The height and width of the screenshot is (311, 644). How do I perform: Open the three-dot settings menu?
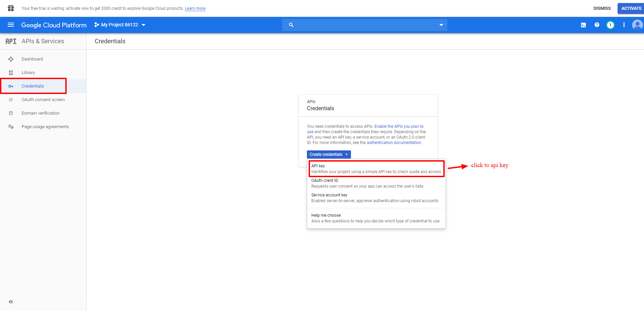[624, 25]
